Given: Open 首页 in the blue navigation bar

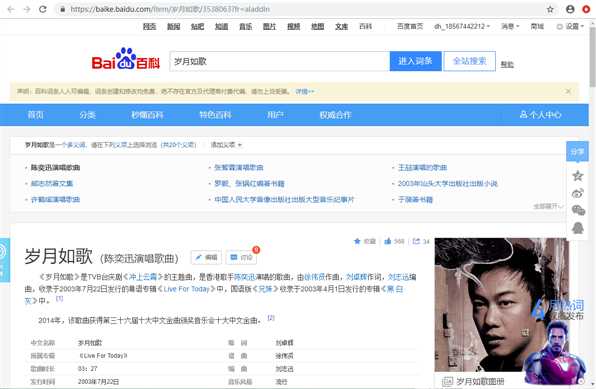Looking at the screenshot, I should 36,115.
